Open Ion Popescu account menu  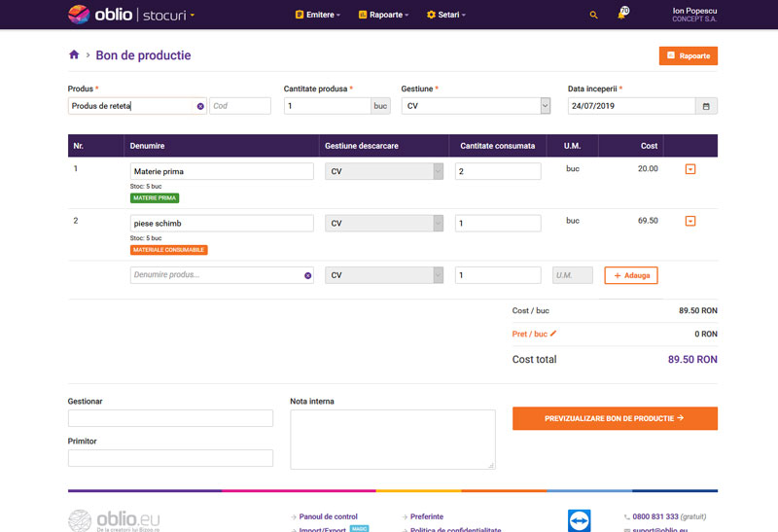(x=694, y=15)
